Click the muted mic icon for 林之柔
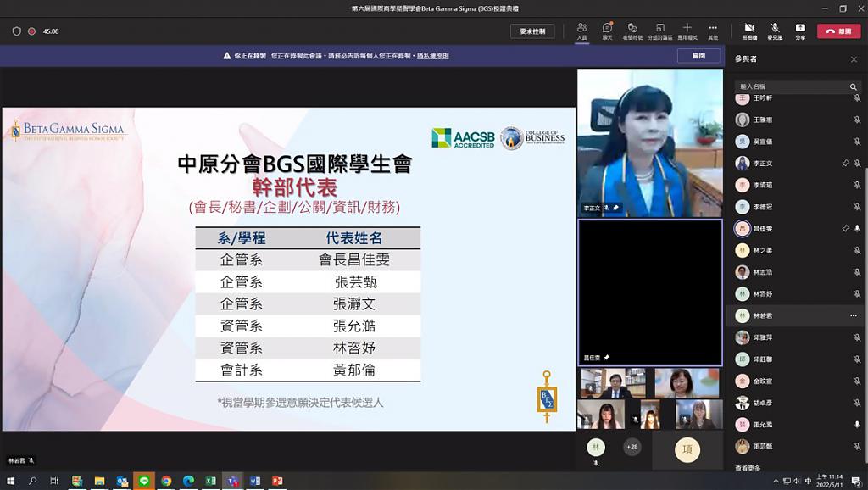Image resolution: width=868 pixels, height=490 pixels. [857, 251]
